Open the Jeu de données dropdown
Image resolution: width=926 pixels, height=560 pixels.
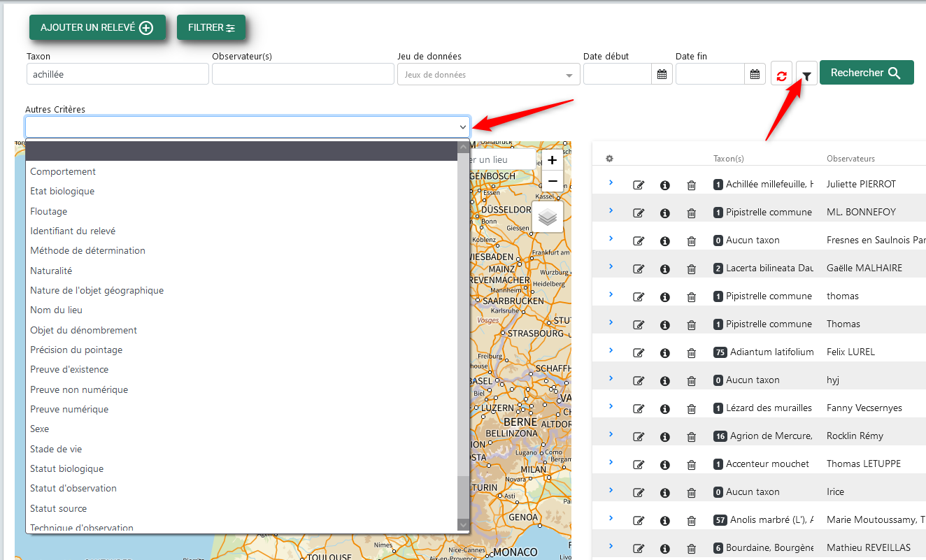(488, 75)
